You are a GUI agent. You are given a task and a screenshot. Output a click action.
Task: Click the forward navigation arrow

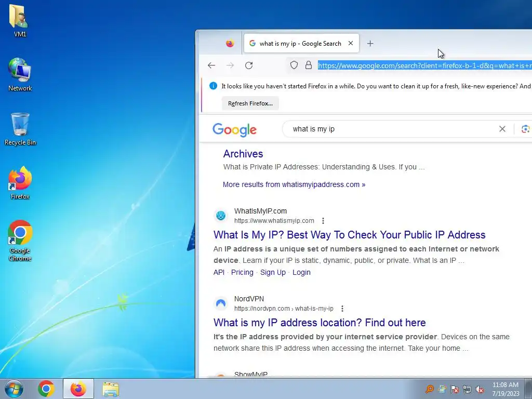pyautogui.click(x=230, y=65)
